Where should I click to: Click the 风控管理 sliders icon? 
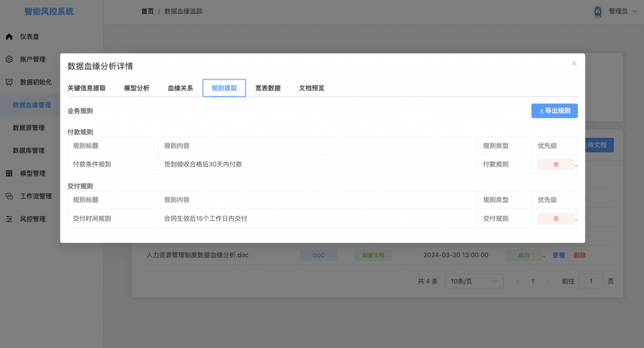tap(9, 219)
